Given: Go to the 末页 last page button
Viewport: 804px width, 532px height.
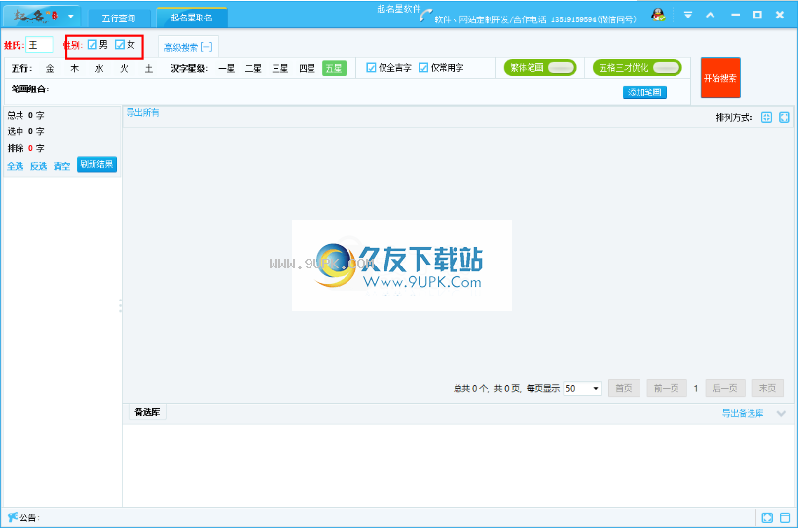Looking at the screenshot, I should point(768,388).
